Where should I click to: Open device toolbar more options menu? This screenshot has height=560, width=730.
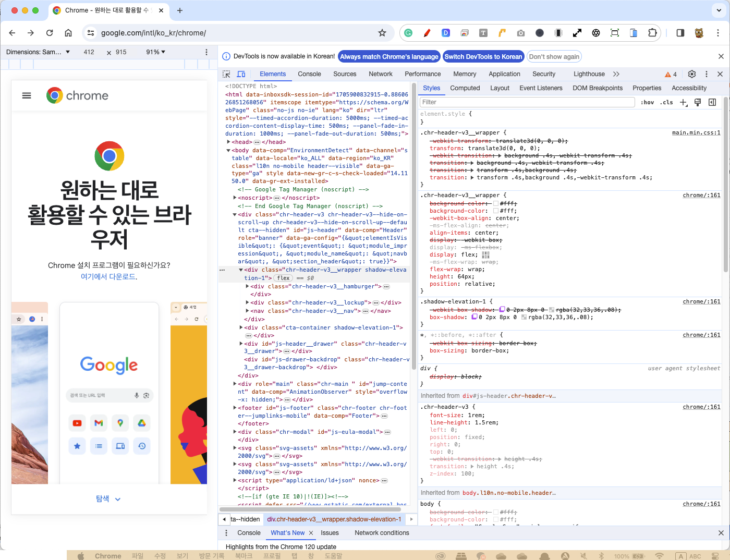pos(206,52)
